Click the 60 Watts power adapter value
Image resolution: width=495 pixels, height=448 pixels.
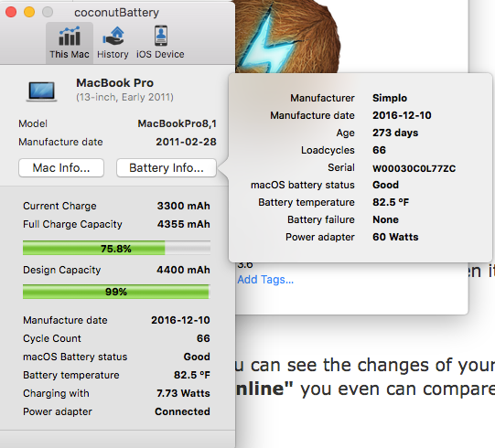click(x=395, y=237)
